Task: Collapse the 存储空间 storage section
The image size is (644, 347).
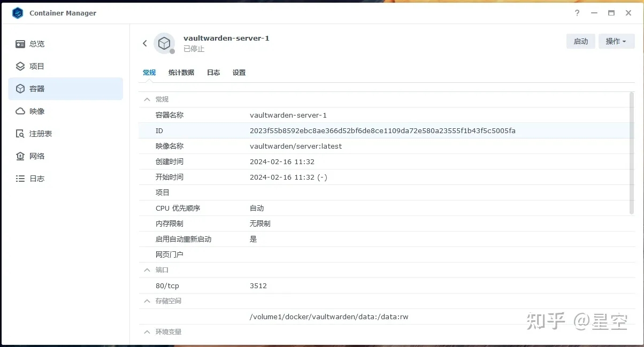Action: [147, 301]
